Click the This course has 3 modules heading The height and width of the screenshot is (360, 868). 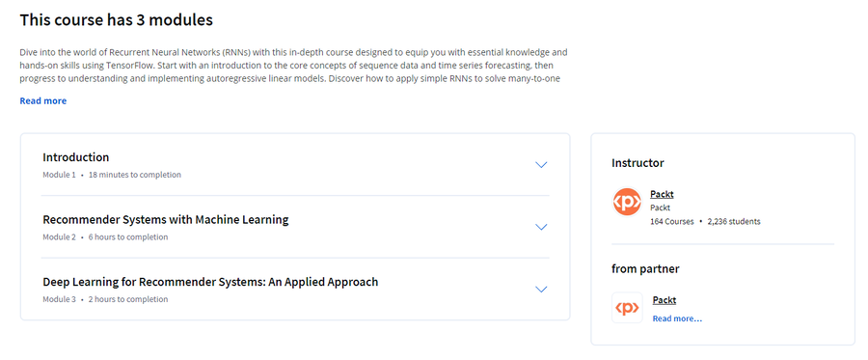pos(117,20)
